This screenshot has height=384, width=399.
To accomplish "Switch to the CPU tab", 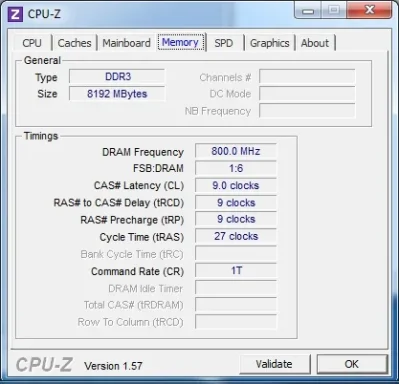I will 32,43.
